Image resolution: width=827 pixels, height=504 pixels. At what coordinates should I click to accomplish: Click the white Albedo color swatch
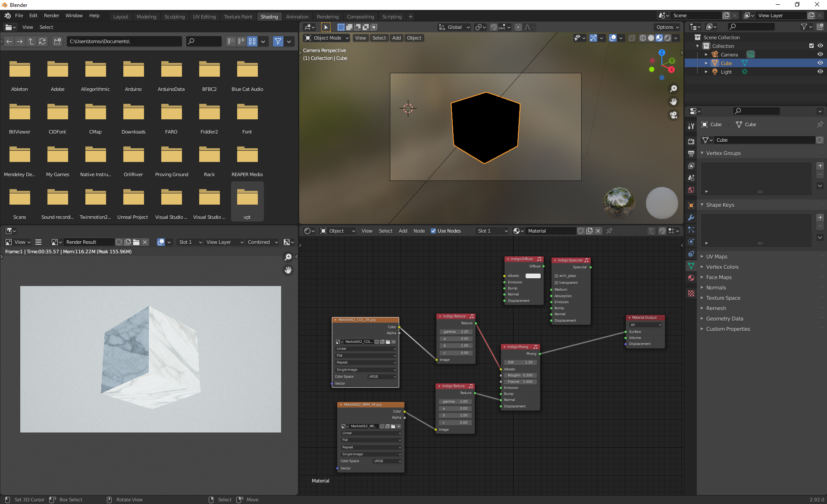pyautogui.click(x=533, y=276)
